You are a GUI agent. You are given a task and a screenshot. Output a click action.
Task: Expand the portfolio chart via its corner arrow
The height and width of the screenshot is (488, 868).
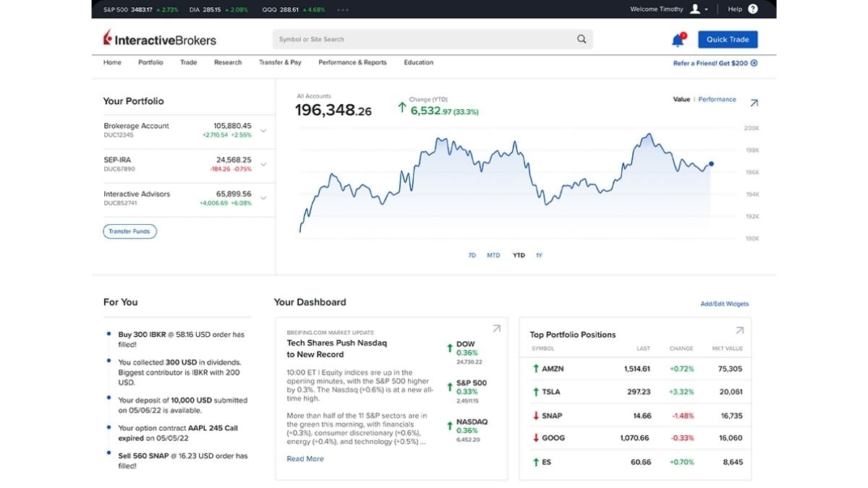coord(754,102)
